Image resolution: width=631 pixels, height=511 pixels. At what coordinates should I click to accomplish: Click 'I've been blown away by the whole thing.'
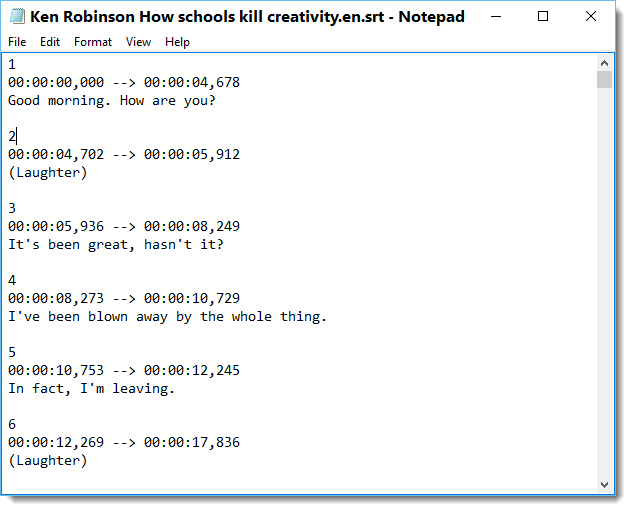pyautogui.click(x=167, y=317)
